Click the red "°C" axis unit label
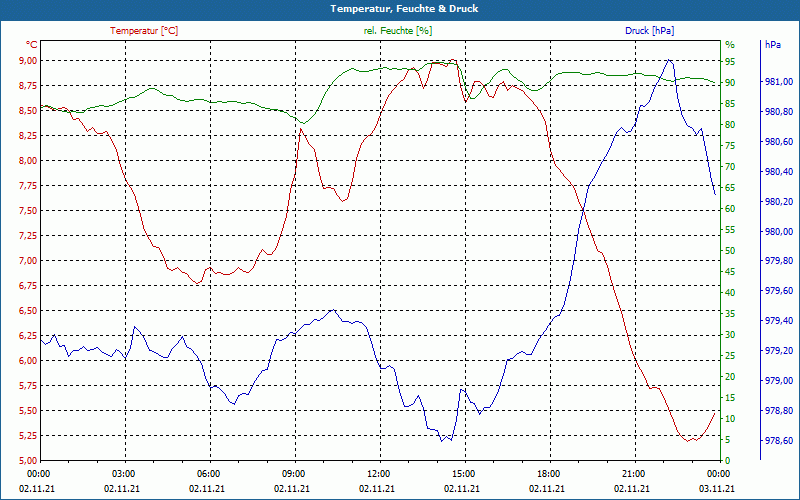 click(x=32, y=45)
